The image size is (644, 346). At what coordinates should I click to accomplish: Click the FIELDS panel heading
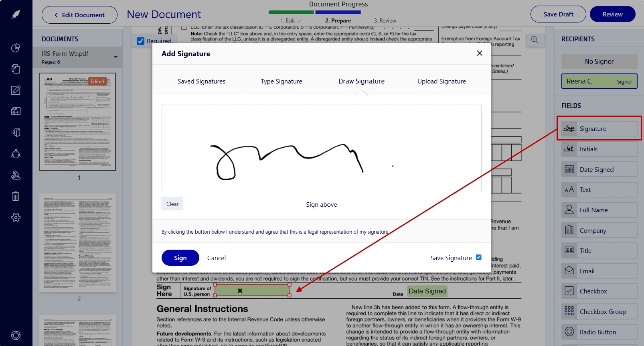click(x=571, y=106)
